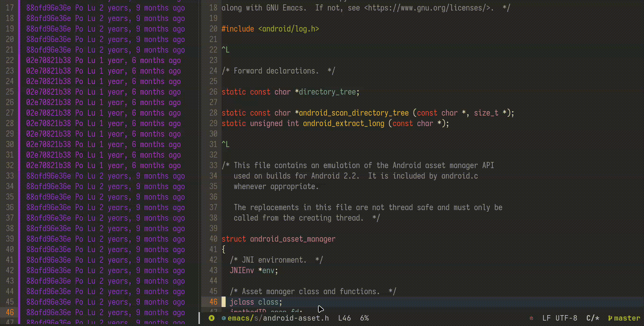Click the file type icon before emacs path
Screen dimensions: 644x326
tap(224, 318)
